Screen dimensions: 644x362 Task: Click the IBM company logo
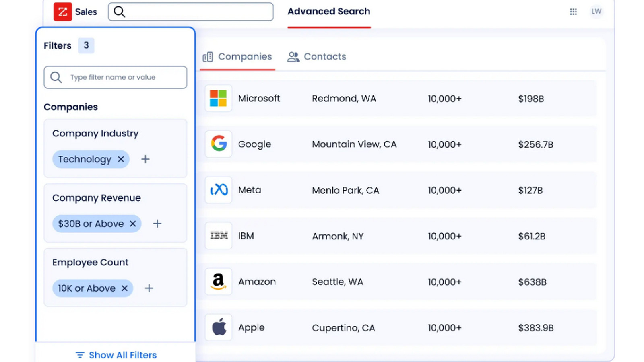[219, 236]
